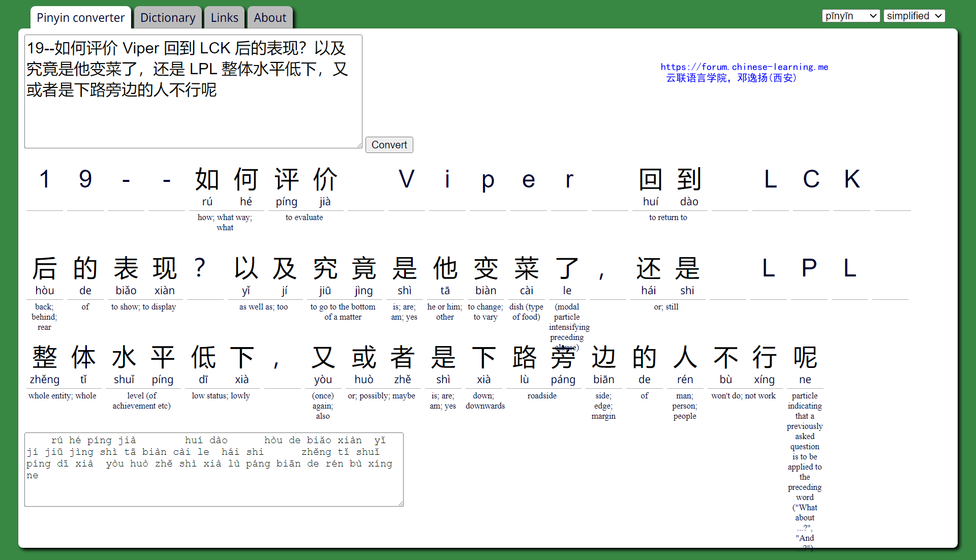
Task: Click the character 人 with pinyin rén
Action: click(685, 357)
